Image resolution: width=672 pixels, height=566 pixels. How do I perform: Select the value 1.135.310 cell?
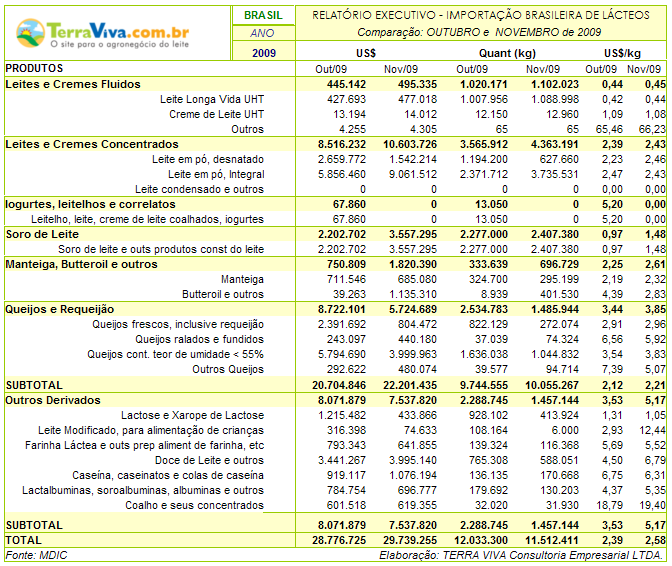pos(413,294)
